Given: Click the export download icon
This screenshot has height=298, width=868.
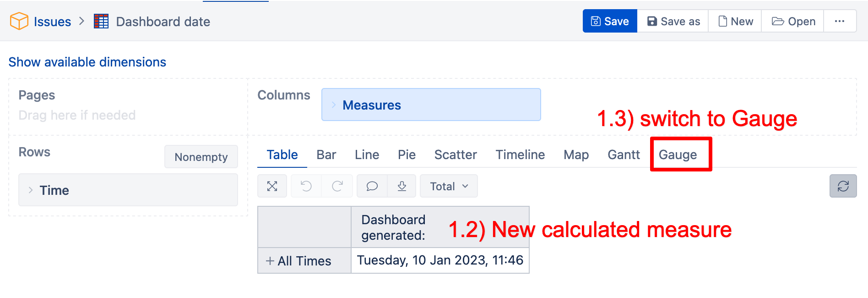Looking at the screenshot, I should pos(402,186).
